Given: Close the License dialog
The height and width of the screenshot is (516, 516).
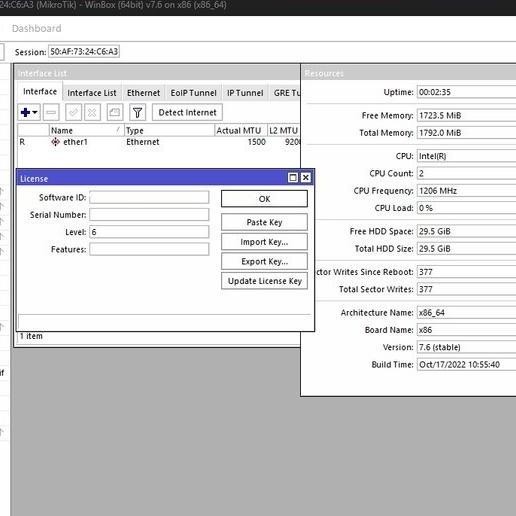Looking at the screenshot, I should tap(305, 177).
